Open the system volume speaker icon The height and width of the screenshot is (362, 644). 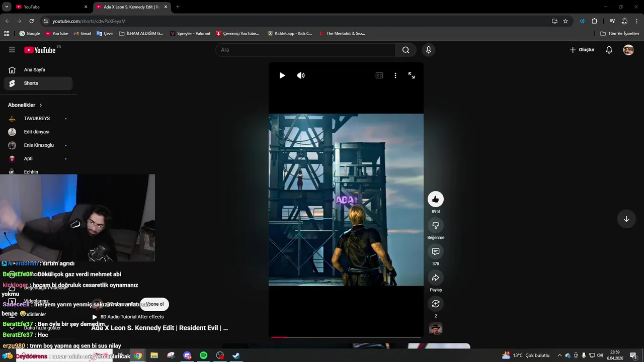click(600, 355)
